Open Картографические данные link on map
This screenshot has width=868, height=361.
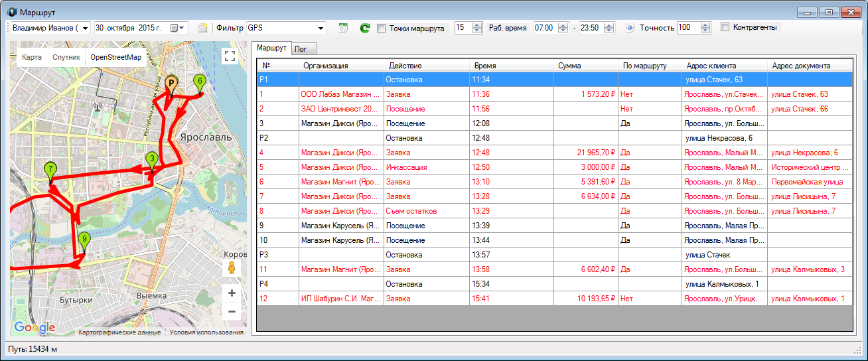(x=119, y=332)
